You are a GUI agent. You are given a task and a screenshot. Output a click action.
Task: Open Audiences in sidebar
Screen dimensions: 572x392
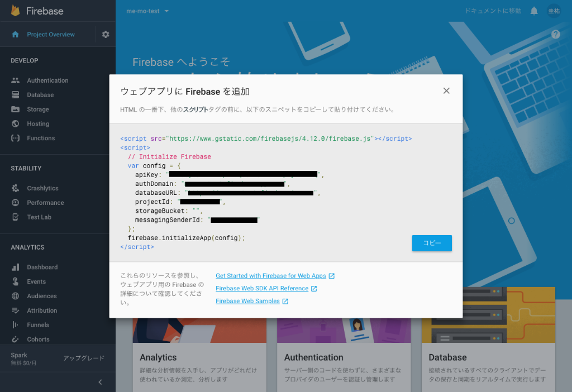coord(41,296)
